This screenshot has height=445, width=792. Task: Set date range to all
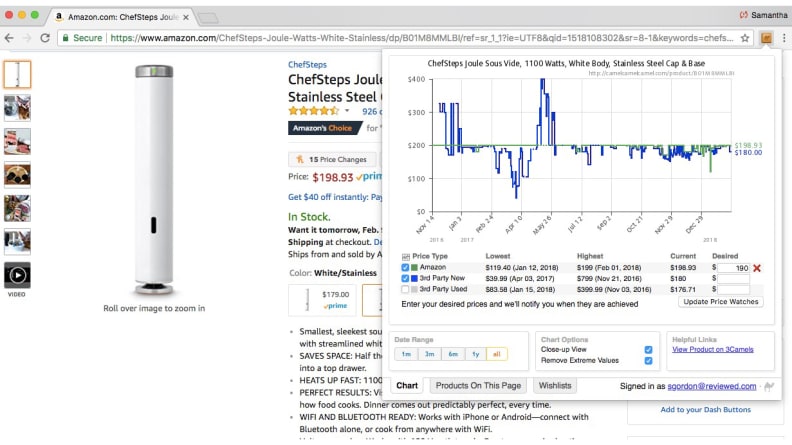(x=497, y=354)
